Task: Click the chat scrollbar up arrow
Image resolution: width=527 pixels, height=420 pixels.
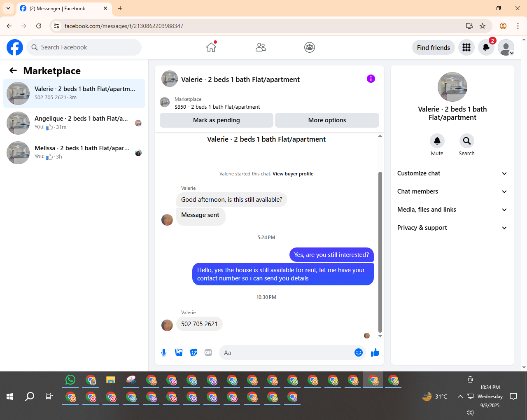Action: [380, 135]
